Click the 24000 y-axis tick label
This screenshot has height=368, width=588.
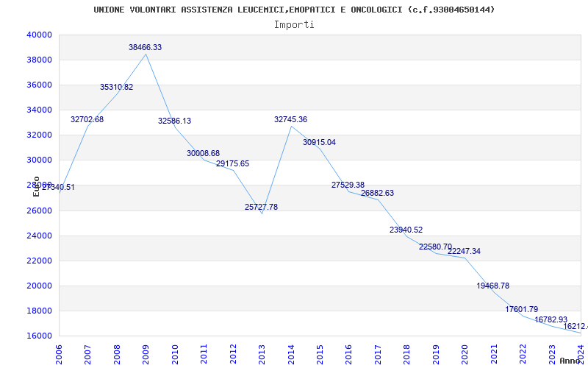coord(39,236)
